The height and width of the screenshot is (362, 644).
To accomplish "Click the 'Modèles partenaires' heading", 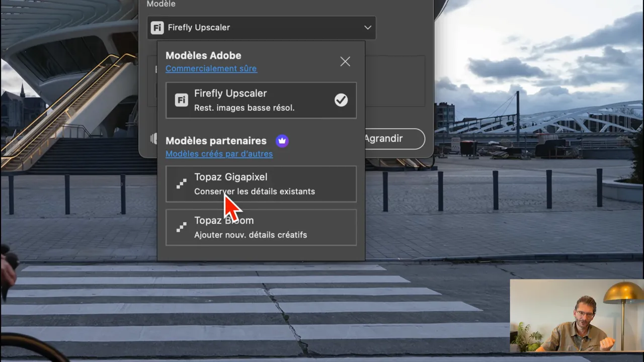I will tap(216, 141).
